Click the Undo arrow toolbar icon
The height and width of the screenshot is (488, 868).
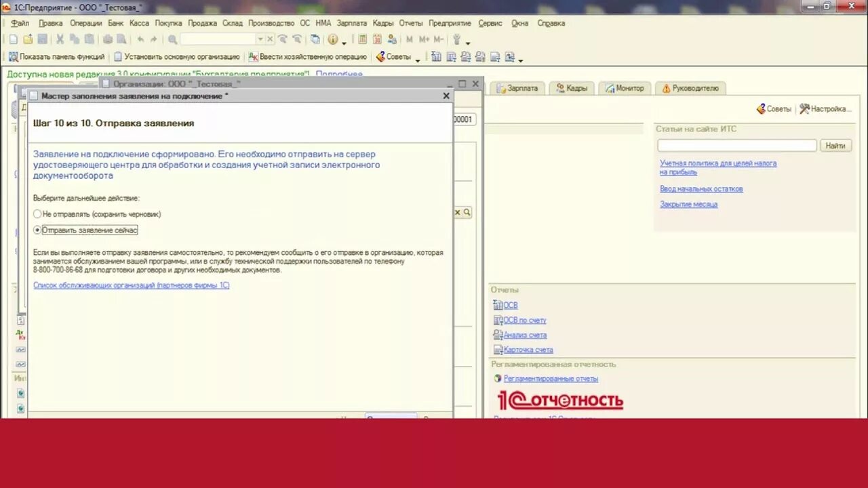pos(140,39)
